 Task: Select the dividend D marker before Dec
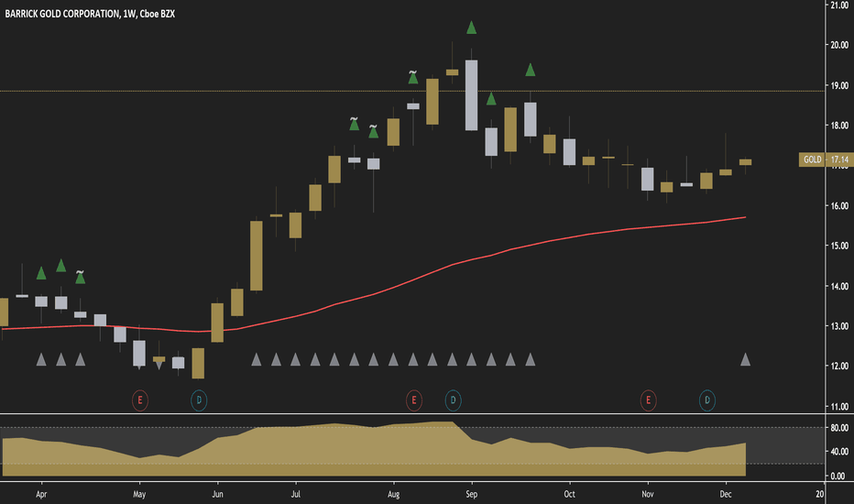(x=707, y=400)
